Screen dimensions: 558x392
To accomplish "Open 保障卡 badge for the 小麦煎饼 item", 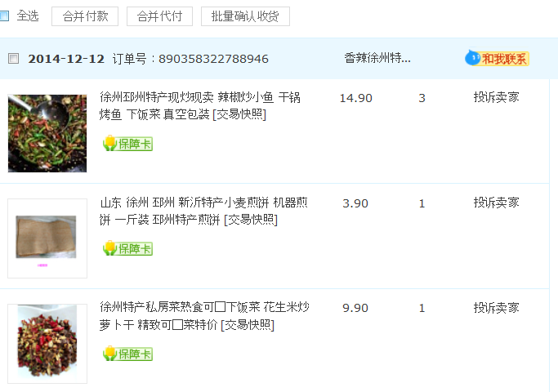I will [127, 248].
